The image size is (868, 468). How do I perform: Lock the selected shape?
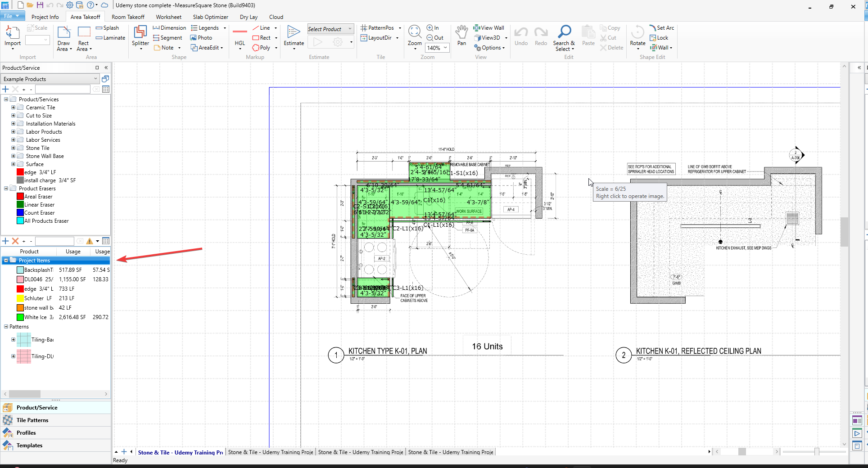click(x=659, y=38)
